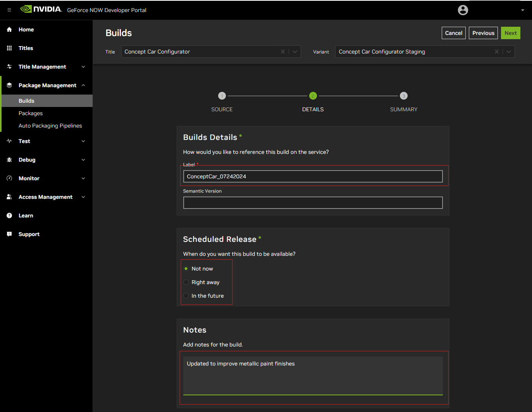532x412 pixels.
Task: Click the Home house icon
Action: [x=9, y=29]
